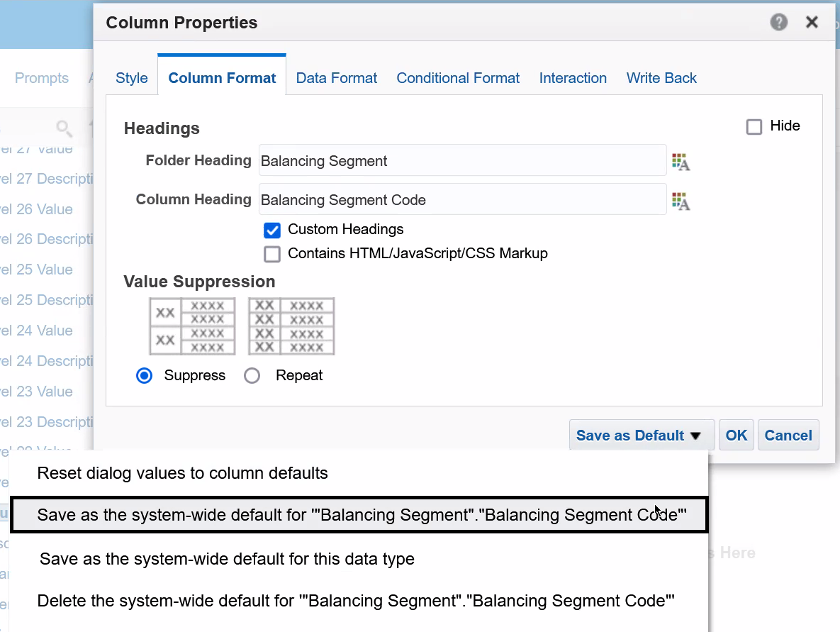Screen dimensions: 840x632
Task: Choose the Repeat value illustration
Action: [291, 326]
